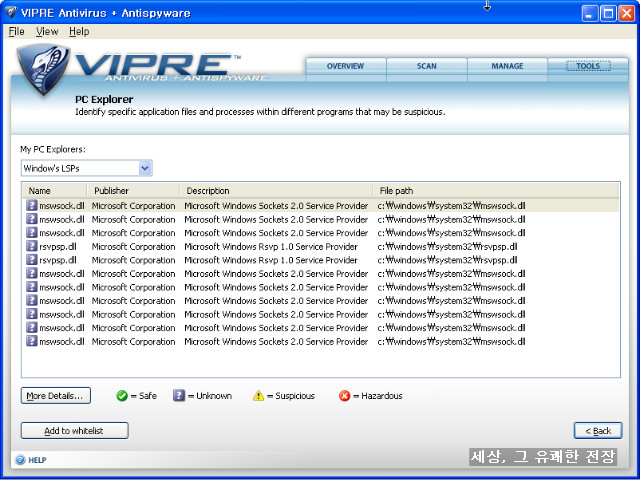Viewport: 640px width, 480px height.
Task: Go back with the < Back button
Action: pyautogui.click(x=598, y=431)
